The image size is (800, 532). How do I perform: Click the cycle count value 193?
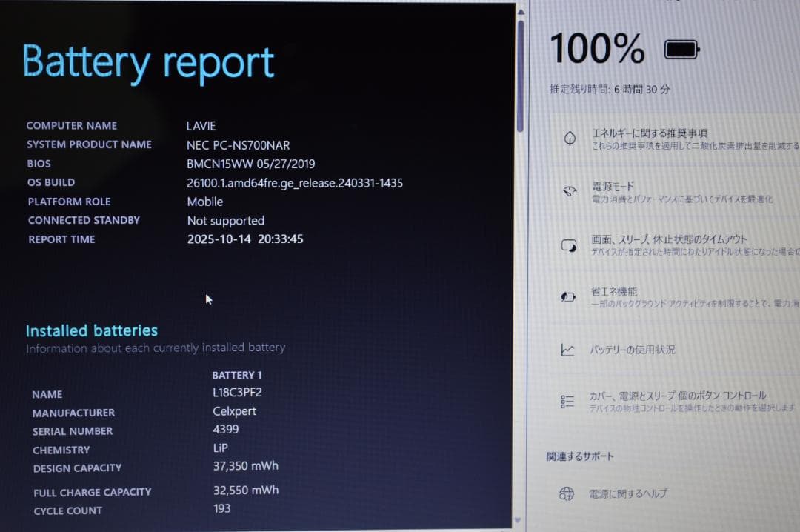click(x=221, y=508)
